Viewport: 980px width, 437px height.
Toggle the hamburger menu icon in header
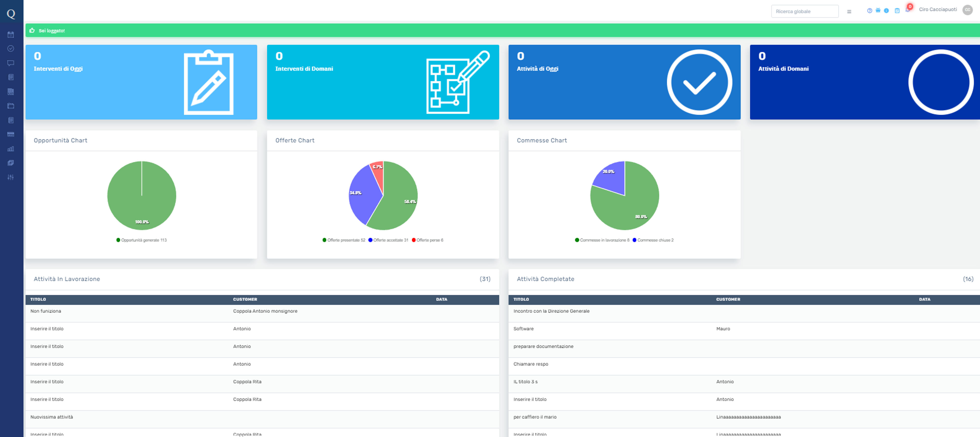coord(849,11)
